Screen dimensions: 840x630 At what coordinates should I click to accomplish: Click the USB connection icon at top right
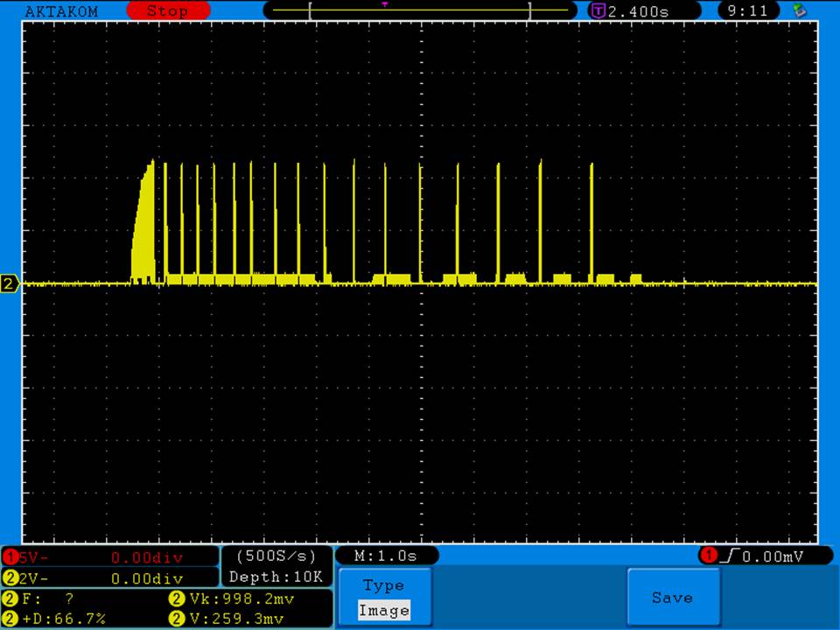coord(798,11)
